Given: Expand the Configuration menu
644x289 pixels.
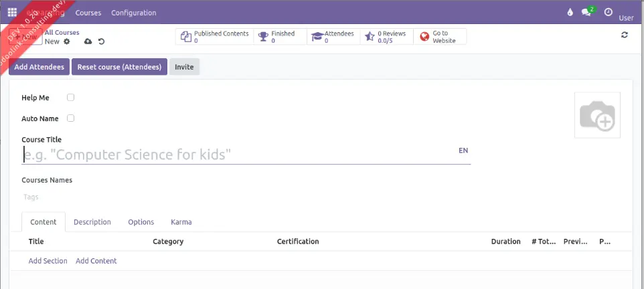Looking at the screenshot, I should coord(133,13).
